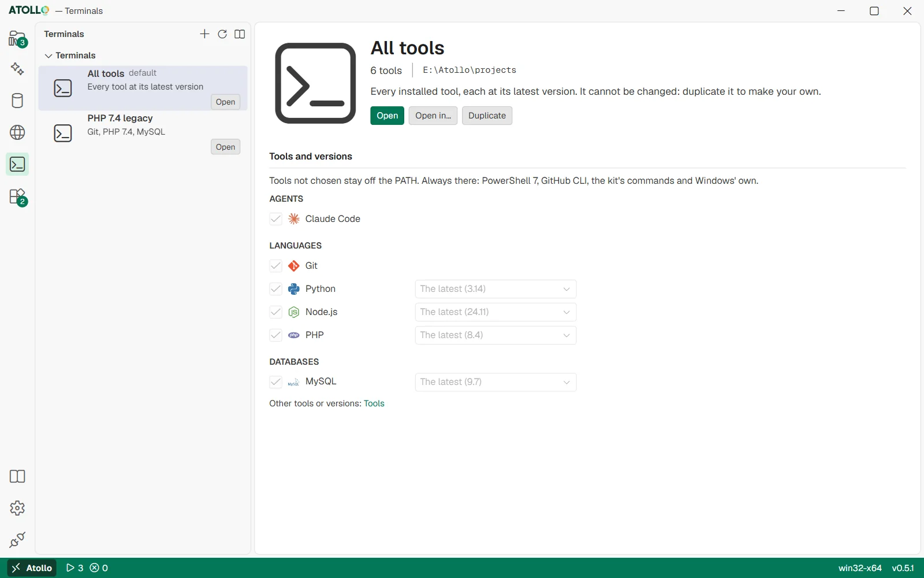Open the MySQL version dropdown
The image size is (924, 578).
click(x=495, y=382)
